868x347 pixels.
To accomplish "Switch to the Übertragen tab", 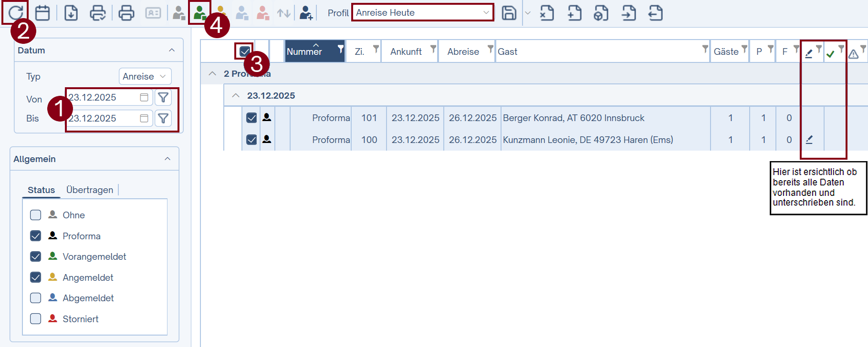I will 90,190.
